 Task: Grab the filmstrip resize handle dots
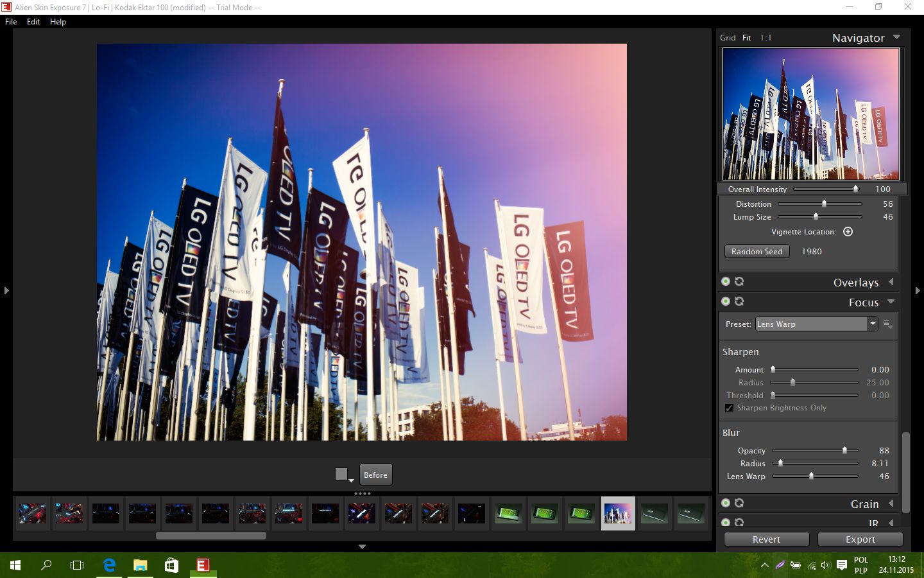tap(362, 493)
